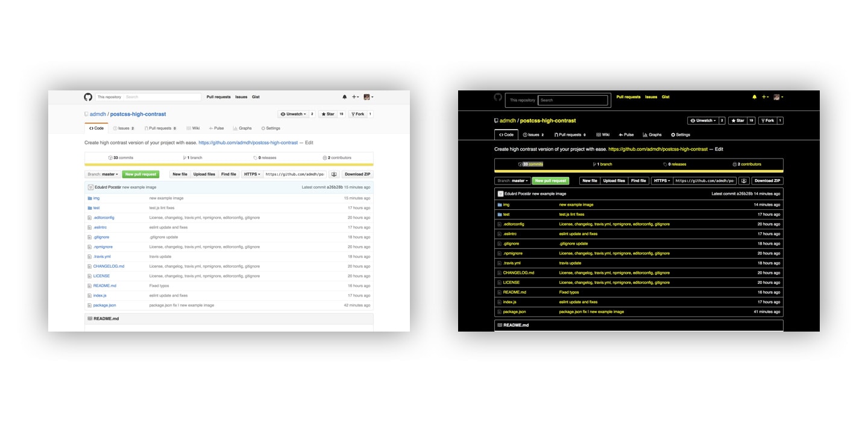
Task: Click commit hash a26b28b in the light screenshot
Action: pos(335,187)
